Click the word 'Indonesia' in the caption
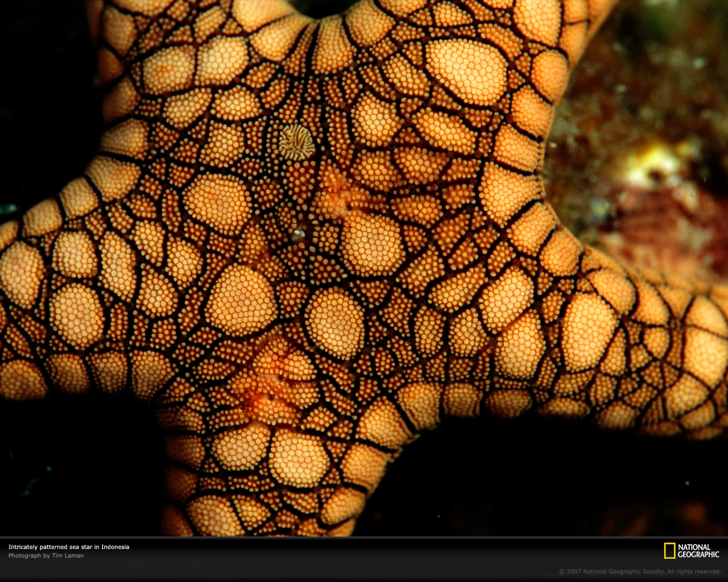Viewport: 728px width, 582px height. coord(115,547)
